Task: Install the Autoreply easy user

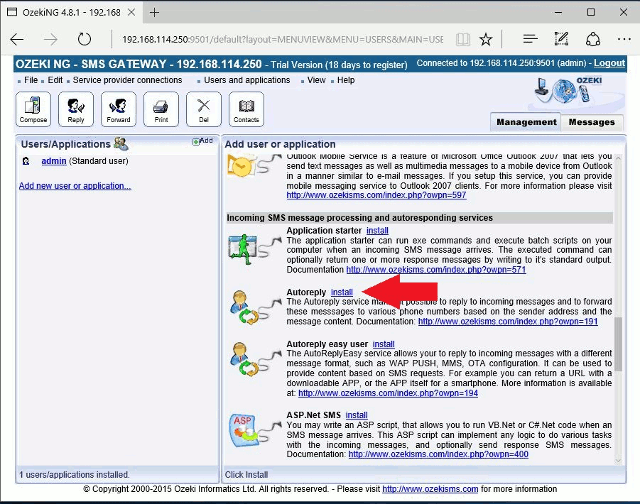Action: click(383, 344)
